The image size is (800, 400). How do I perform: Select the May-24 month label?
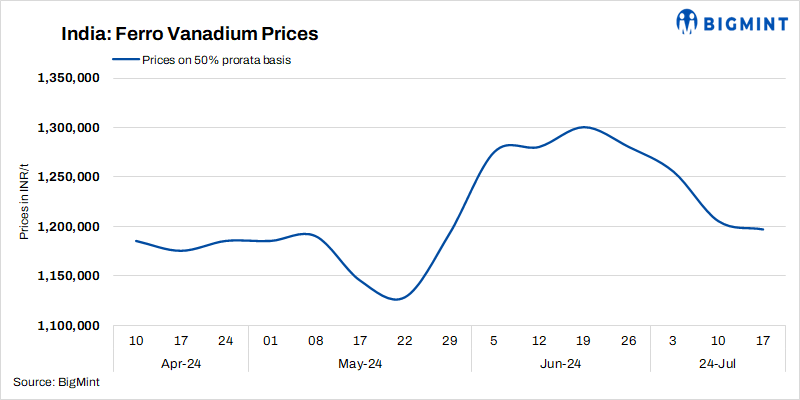pyautogui.click(x=361, y=363)
